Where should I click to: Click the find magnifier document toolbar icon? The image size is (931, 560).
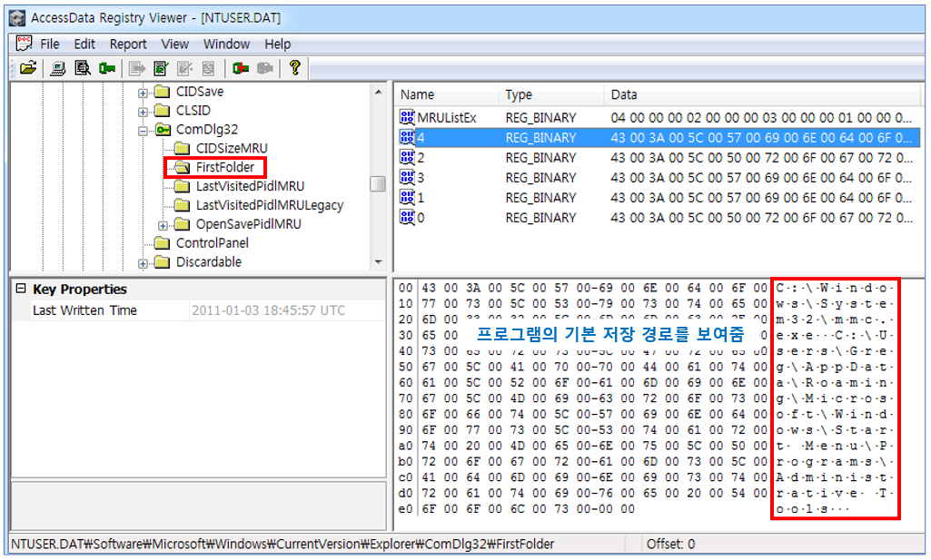tap(83, 68)
